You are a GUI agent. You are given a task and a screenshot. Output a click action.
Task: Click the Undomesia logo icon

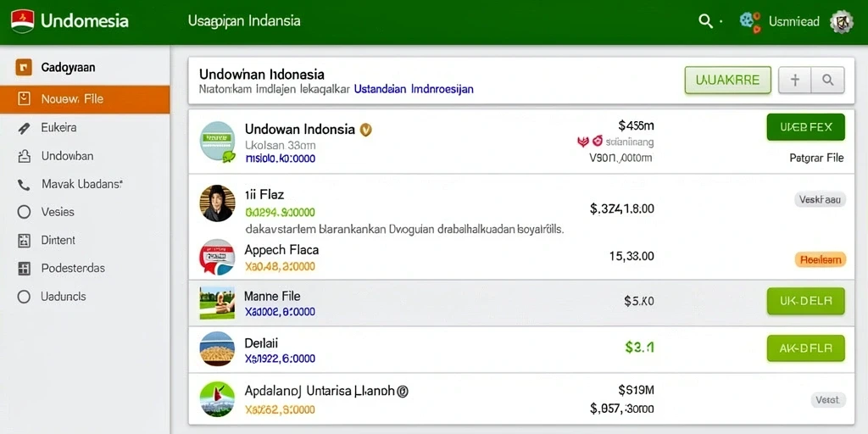22,21
